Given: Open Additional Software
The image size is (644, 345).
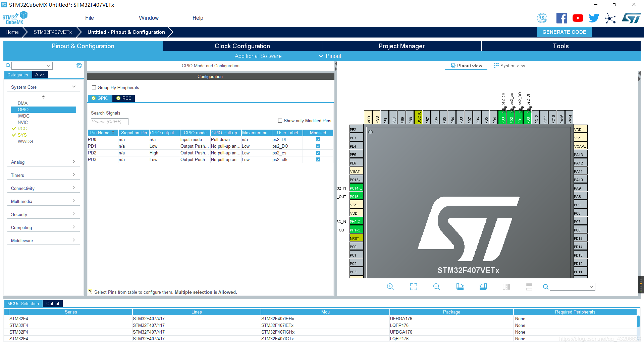Looking at the screenshot, I should tap(258, 56).
